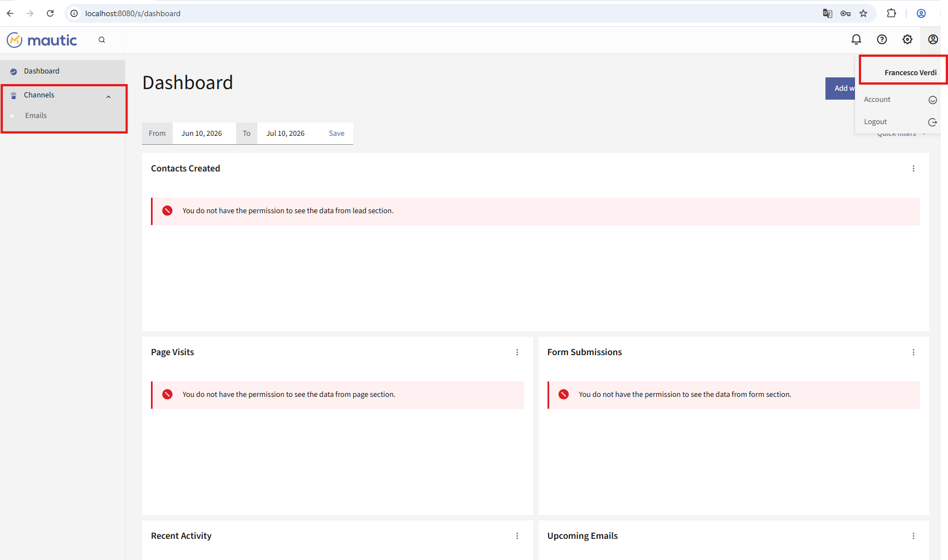
Task: Click the lead section error icon
Action: pyautogui.click(x=167, y=210)
